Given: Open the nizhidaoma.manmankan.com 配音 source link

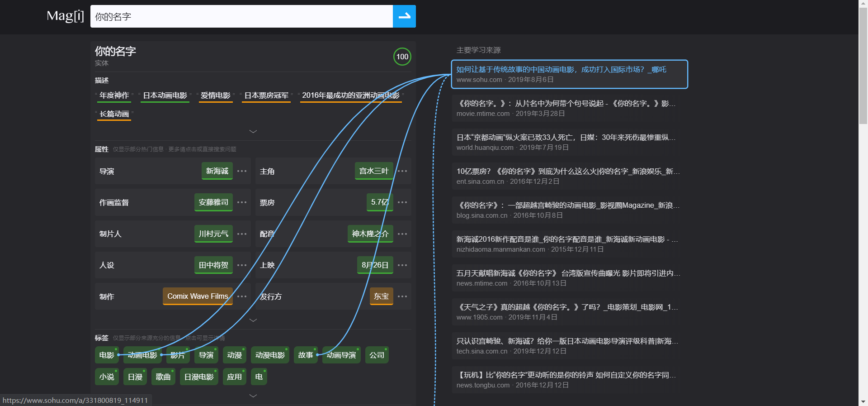Looking at the screenshot, I should point(570,244).
